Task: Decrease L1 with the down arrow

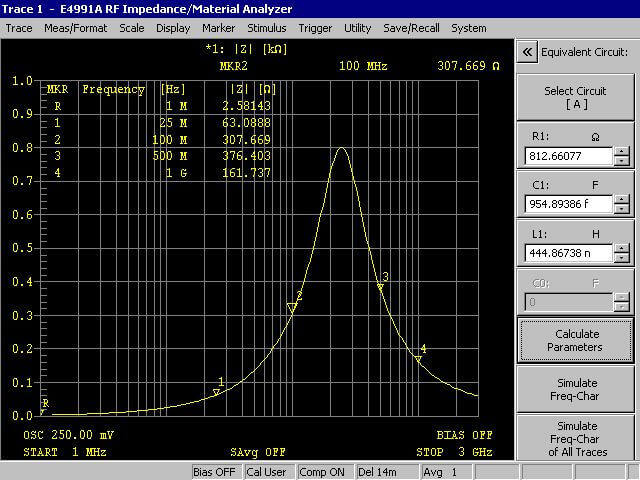Action: tap(622, 258)
